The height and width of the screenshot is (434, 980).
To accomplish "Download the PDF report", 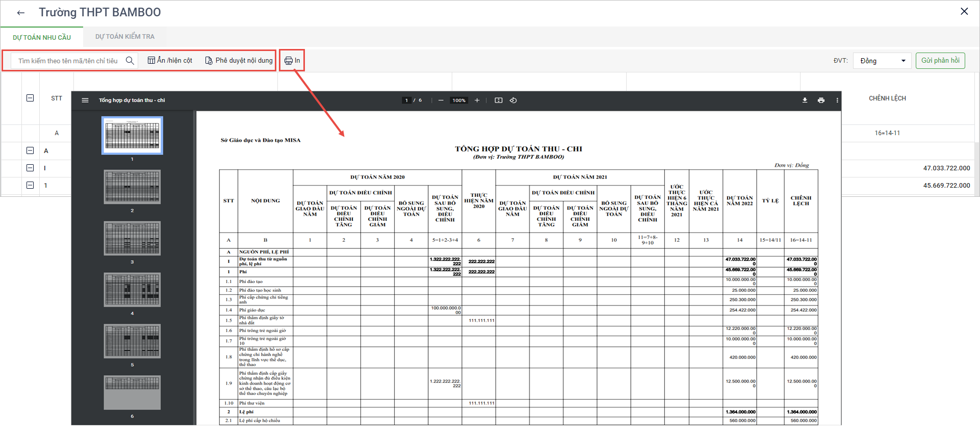I will point(805,100).
